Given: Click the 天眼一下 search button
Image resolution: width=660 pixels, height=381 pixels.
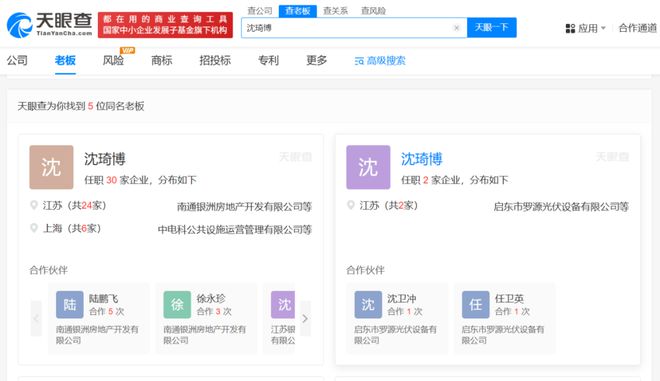Looking at the screenshot, I should pos(492,28).
